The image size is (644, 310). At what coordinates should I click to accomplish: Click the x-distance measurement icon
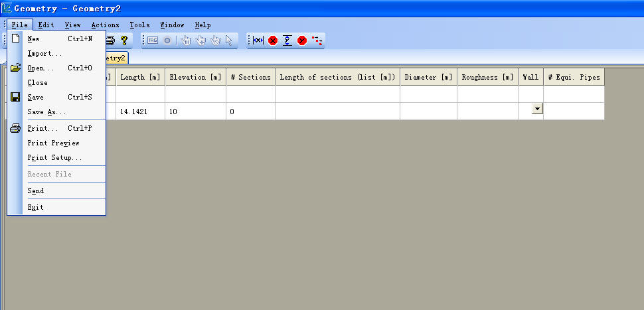tap(258, 40)
